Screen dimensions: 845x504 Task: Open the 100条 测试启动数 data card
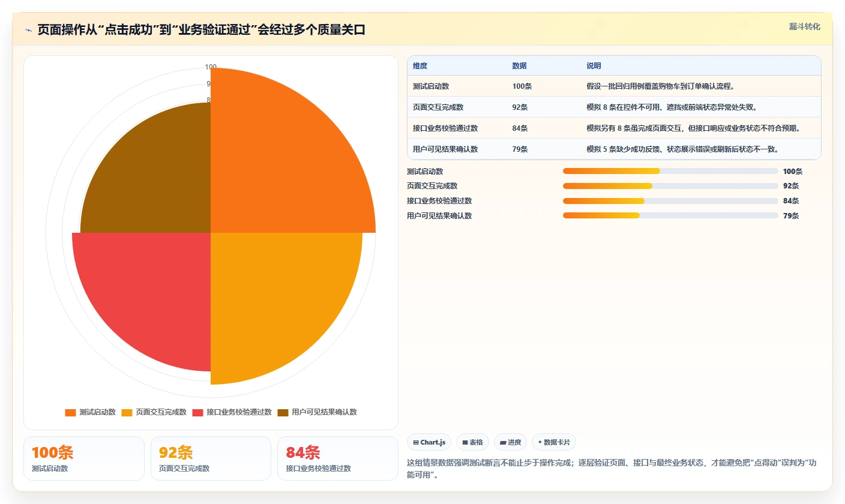[x=84, y=458]
